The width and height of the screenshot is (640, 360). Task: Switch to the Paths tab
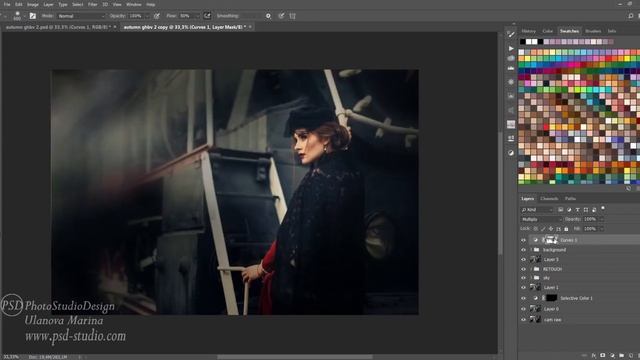pos(570,199)
